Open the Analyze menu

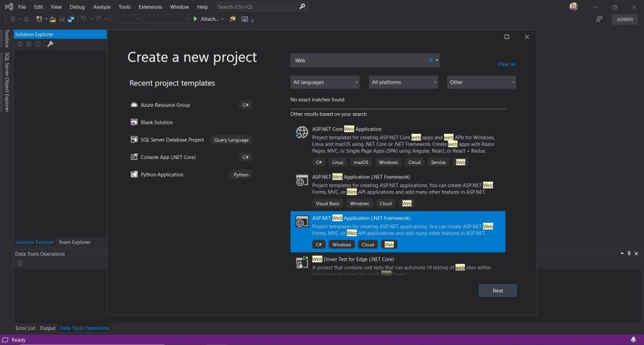101,7
